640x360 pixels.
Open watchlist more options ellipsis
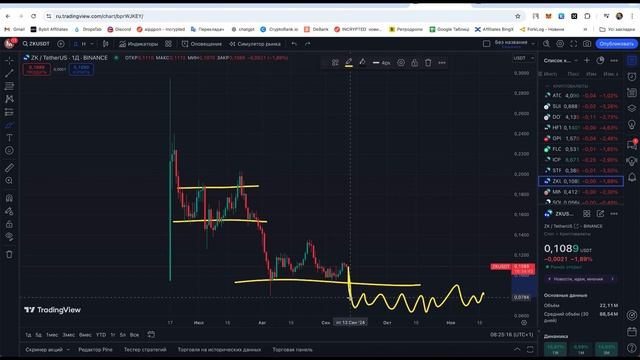614,60
